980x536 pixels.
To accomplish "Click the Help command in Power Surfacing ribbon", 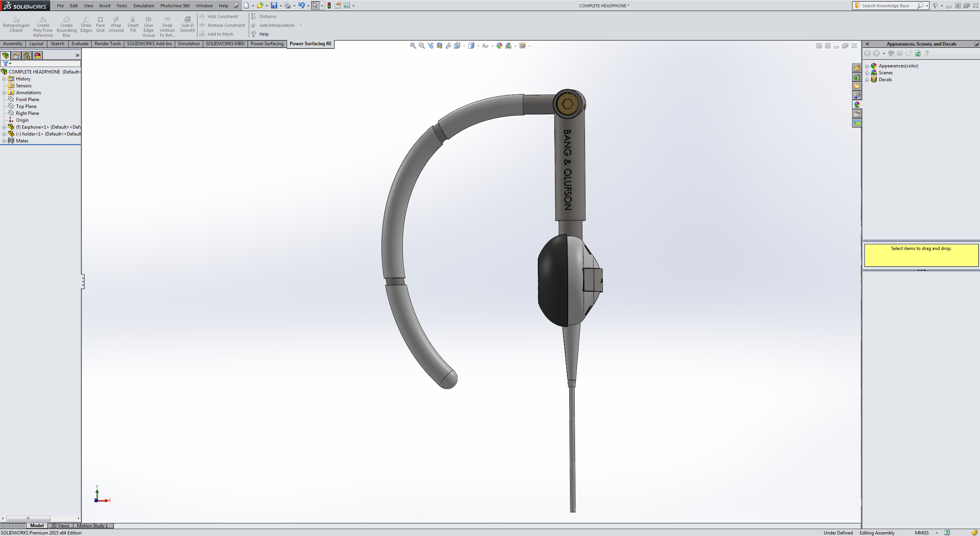I will click(x=260, y=34).
